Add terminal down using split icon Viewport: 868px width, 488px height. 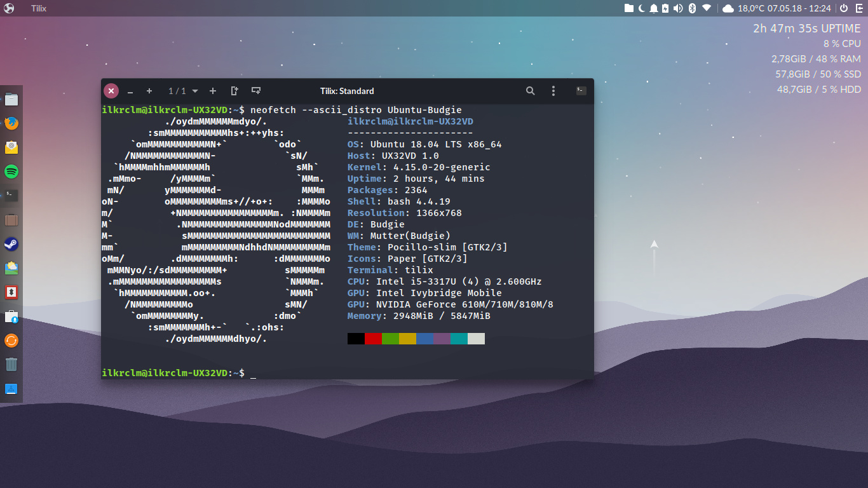coord(256,91)
